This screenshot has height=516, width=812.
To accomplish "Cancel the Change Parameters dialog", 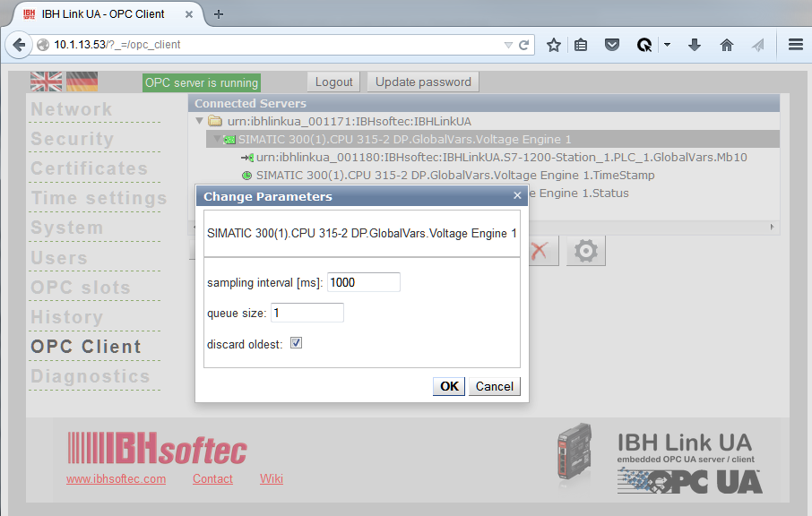I will pos(494,386).
